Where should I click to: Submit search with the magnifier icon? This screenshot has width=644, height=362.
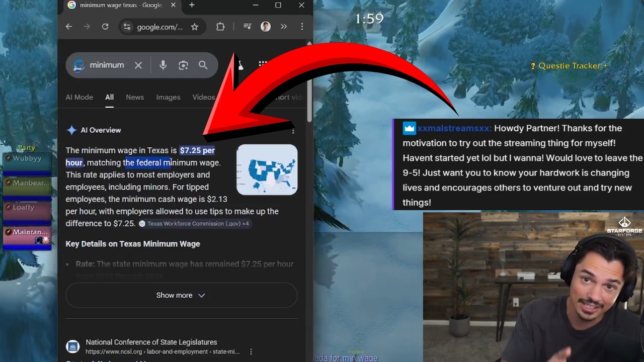[203, 65]
